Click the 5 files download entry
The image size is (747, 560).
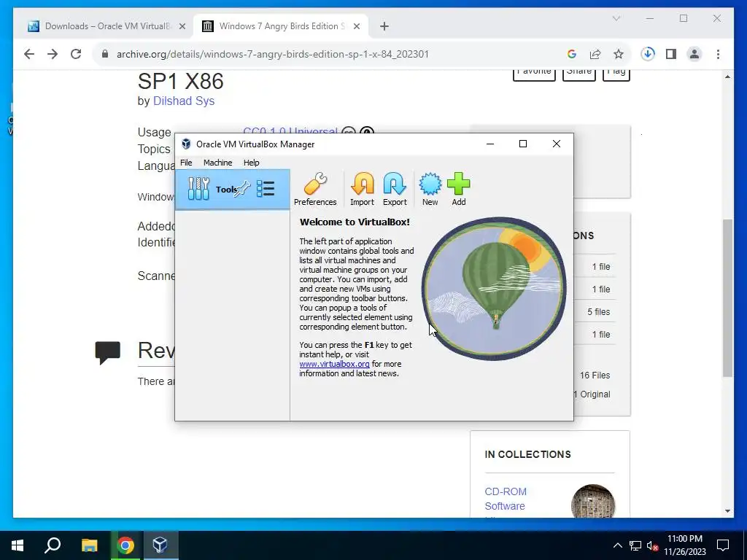tap(598, 312)
